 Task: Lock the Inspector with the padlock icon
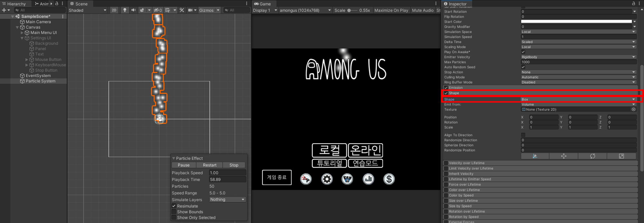(633, 4)
